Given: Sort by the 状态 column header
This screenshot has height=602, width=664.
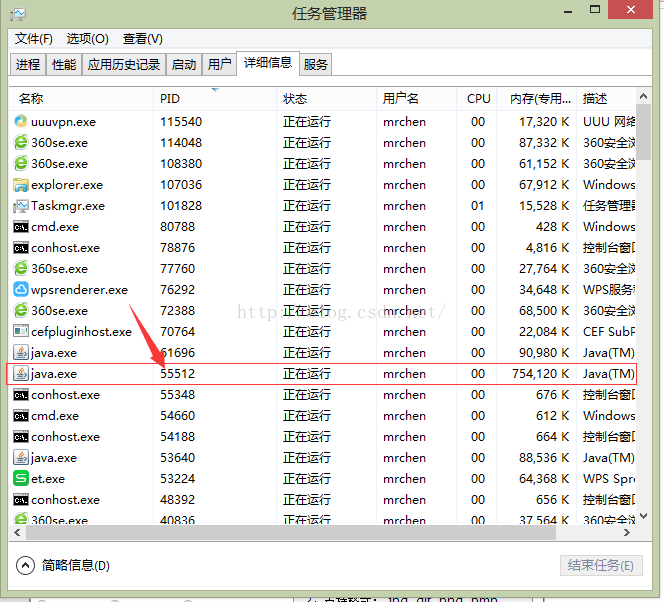Looking at the screenshot, I should click(326, 99).
